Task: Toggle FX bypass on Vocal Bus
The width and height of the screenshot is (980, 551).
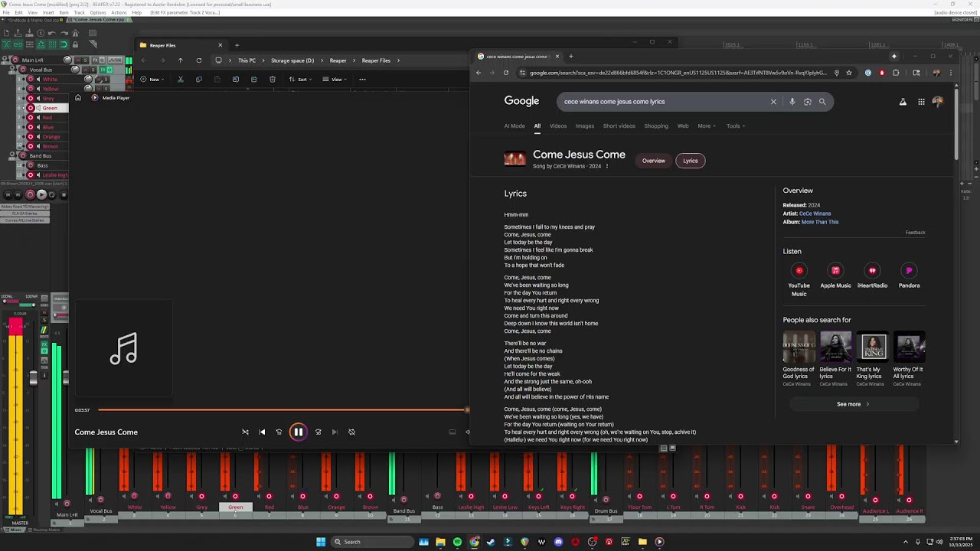Action: pos(108,70)
